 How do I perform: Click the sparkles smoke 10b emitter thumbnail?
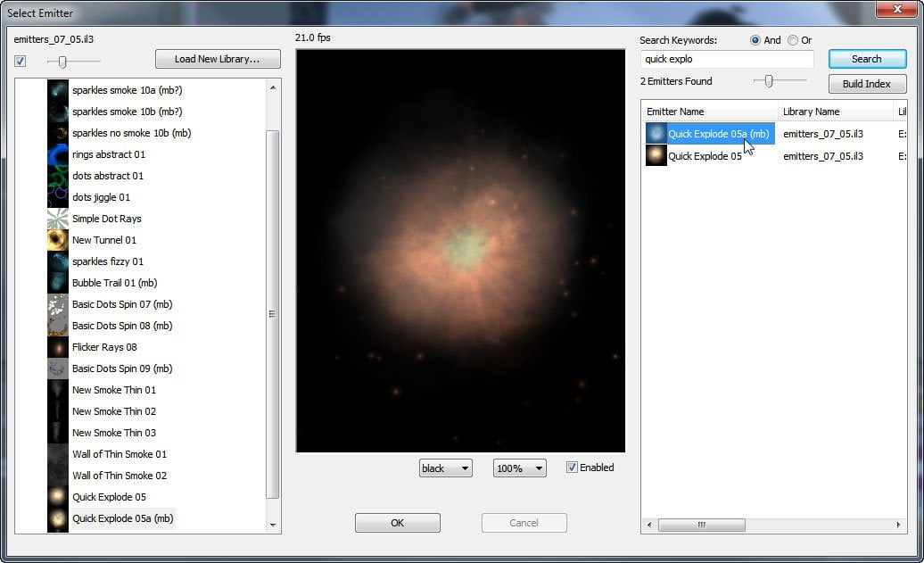click(x=58, y=112)
